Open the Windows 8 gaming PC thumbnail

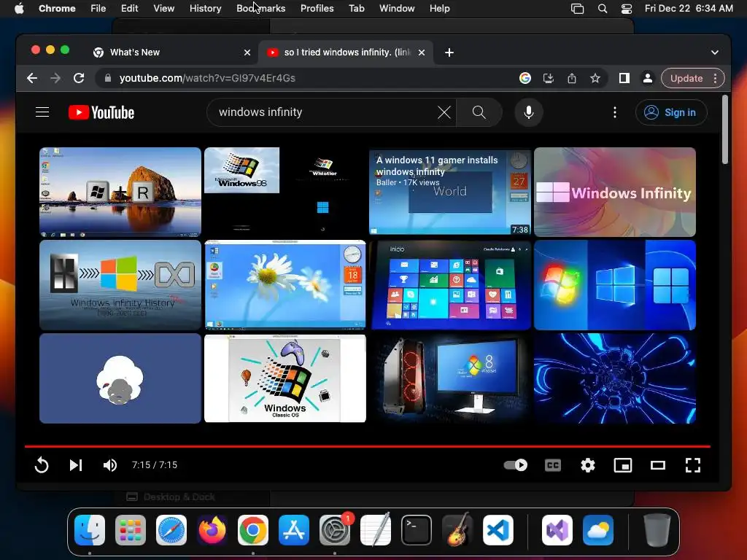point(449,378)
